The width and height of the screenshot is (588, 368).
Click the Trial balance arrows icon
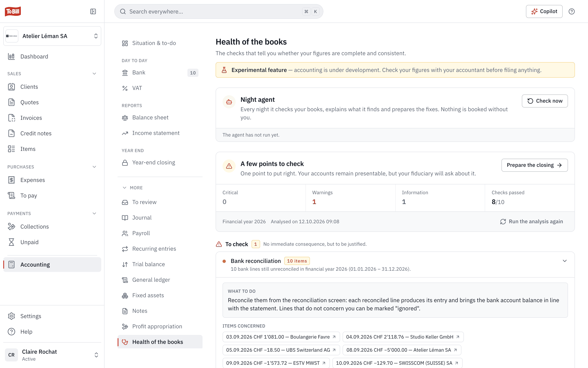click(125, 264)
